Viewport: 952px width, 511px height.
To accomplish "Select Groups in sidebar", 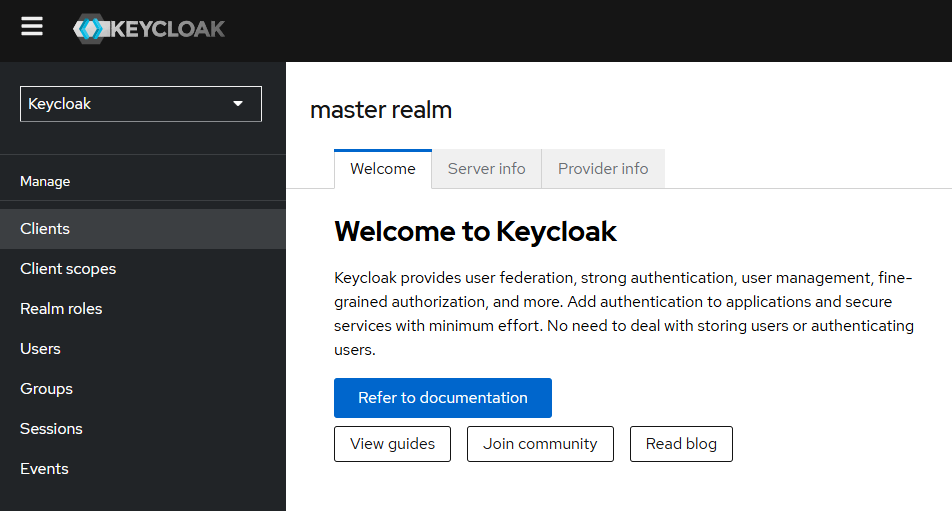I will coord(46,389).
